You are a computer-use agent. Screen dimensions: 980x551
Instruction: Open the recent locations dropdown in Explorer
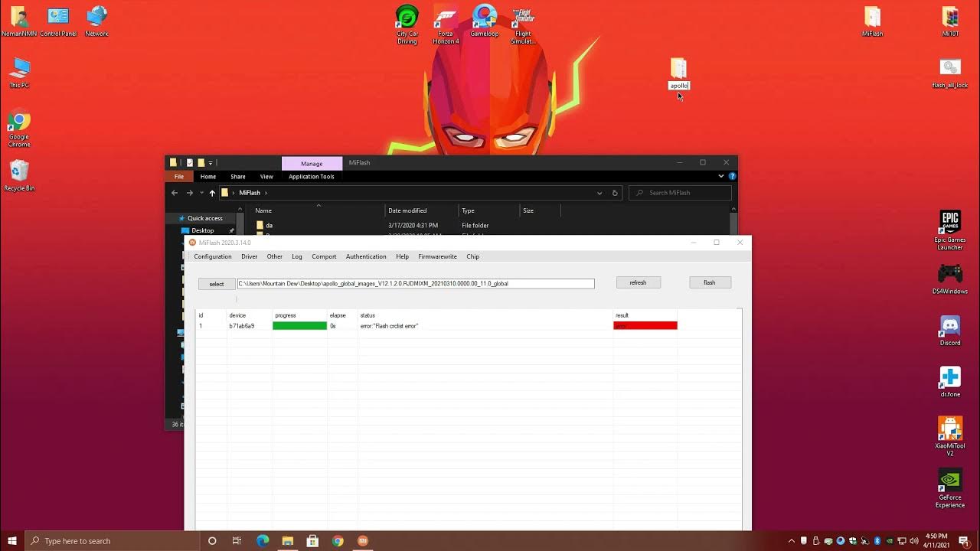point(201,193)
